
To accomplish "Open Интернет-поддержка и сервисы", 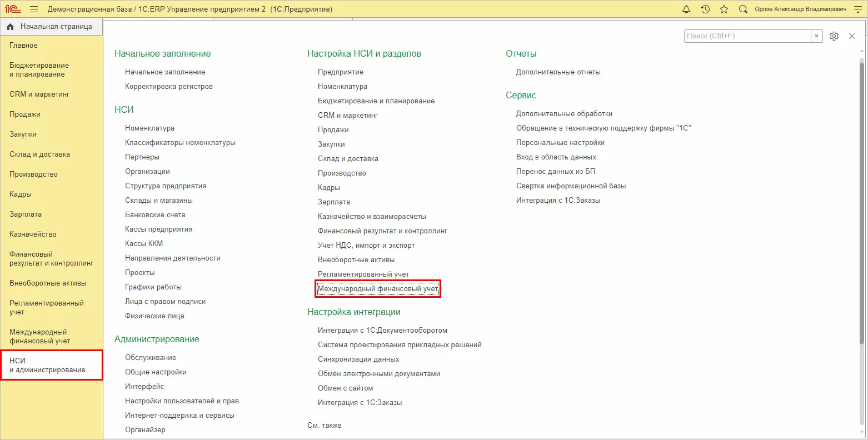I will 179,416.
